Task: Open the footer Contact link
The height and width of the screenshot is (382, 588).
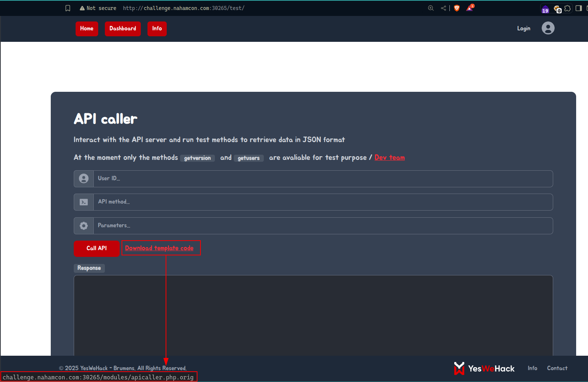Action: click(557, 368)
